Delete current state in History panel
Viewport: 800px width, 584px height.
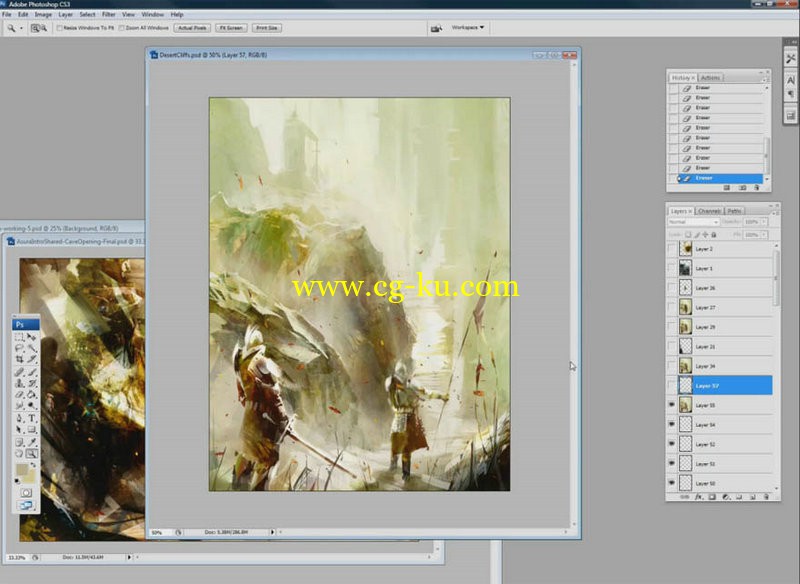click(x=757, y=188)
